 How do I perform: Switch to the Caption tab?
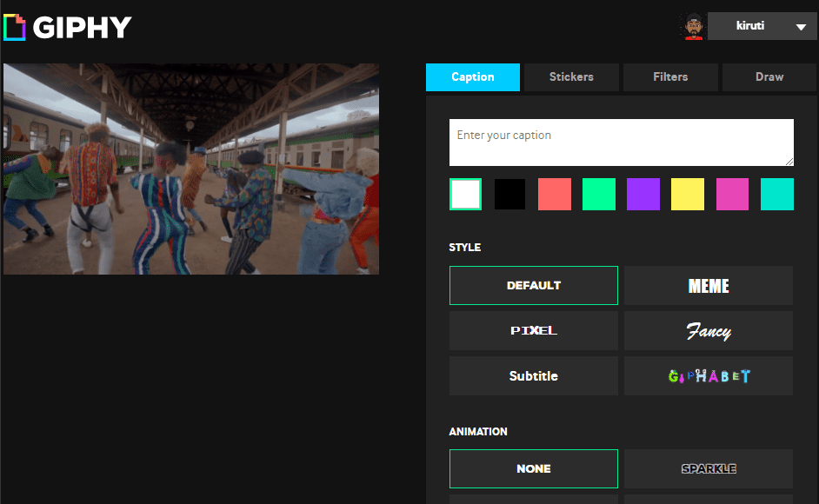tap(473, 77)
